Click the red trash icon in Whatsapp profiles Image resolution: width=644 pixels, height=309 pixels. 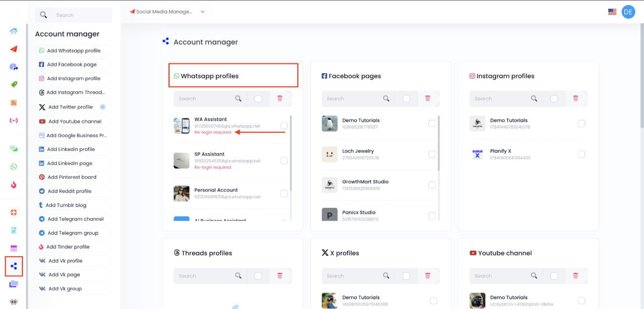click(280, 98)
